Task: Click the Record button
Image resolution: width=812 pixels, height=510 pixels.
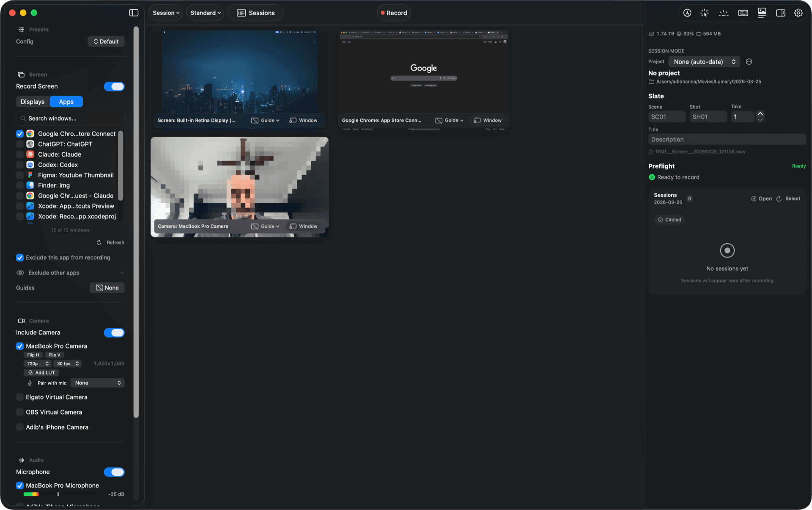Action: point(394,13)
